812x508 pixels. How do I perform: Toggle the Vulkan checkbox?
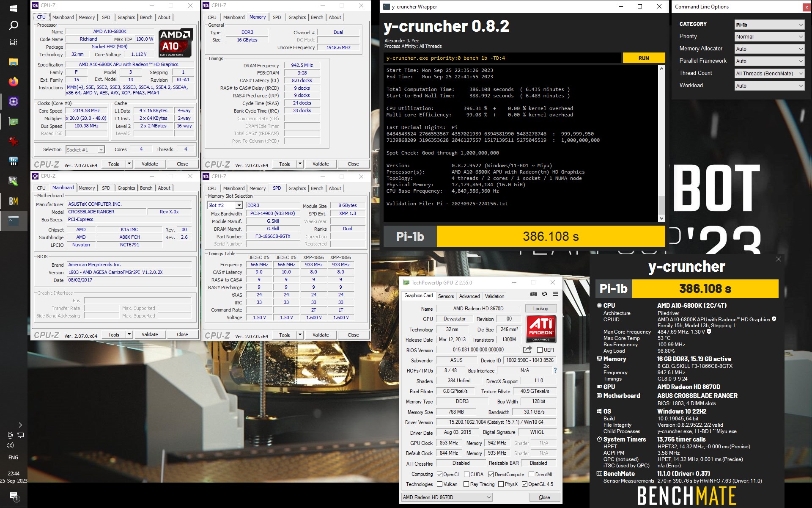439,484
